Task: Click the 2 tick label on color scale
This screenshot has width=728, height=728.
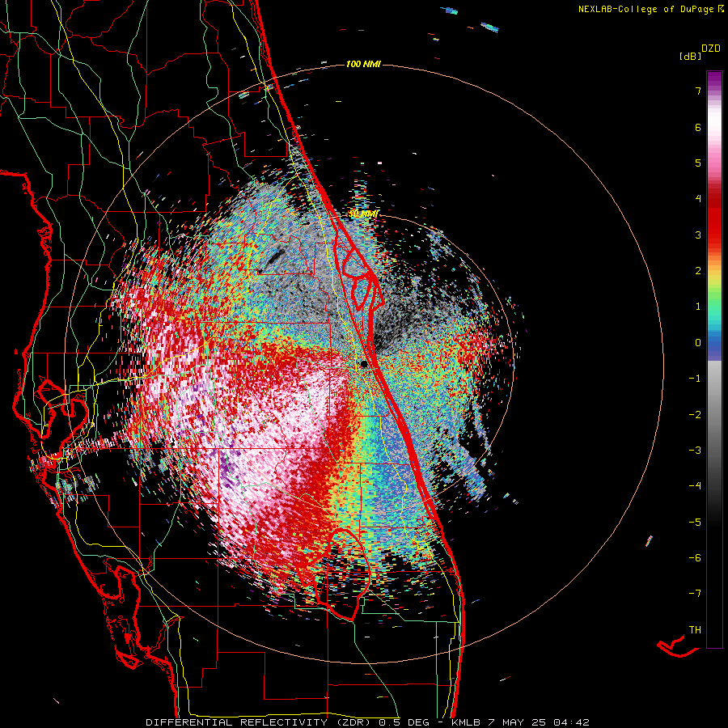Action: click(698, 271)
